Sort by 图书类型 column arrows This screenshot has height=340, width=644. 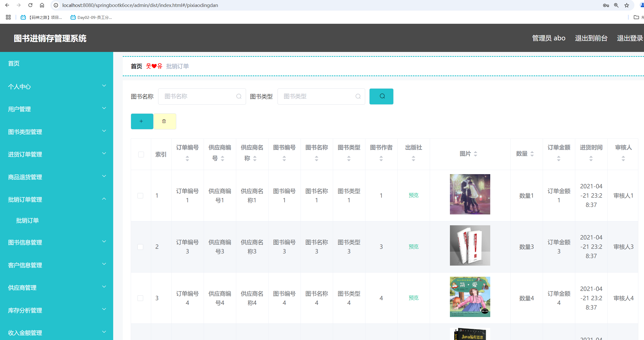pos(349,158)
